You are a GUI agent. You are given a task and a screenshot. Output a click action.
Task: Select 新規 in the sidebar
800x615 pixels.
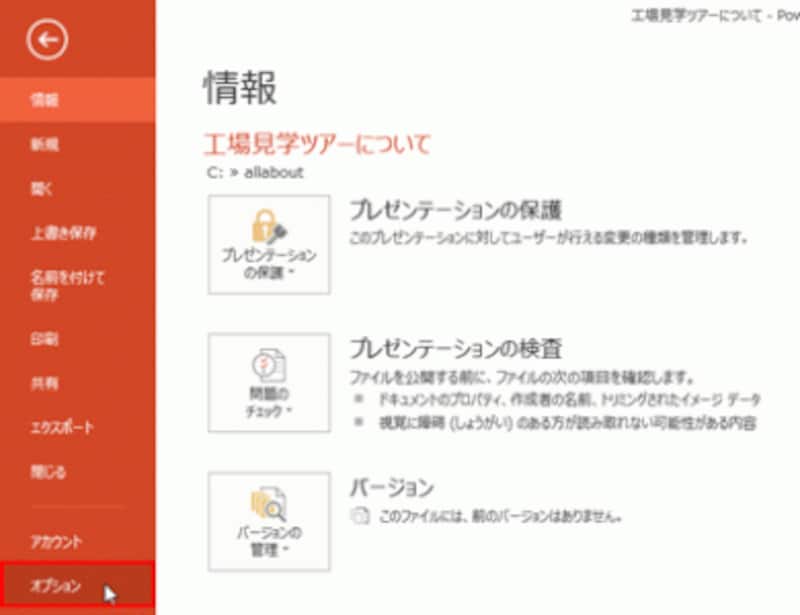tap(78, 144)
